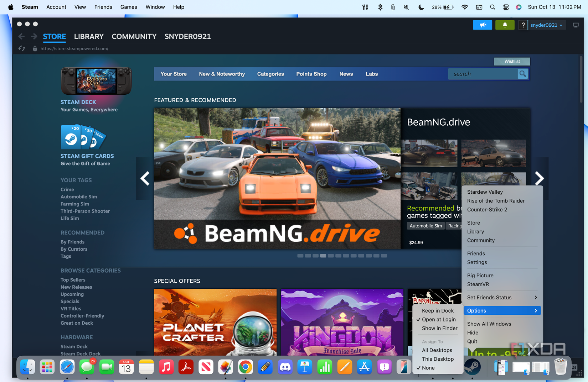Show the next featured game arrow
Image resolution: width=588 pixels, height=382 pixels.
[539, 178]
